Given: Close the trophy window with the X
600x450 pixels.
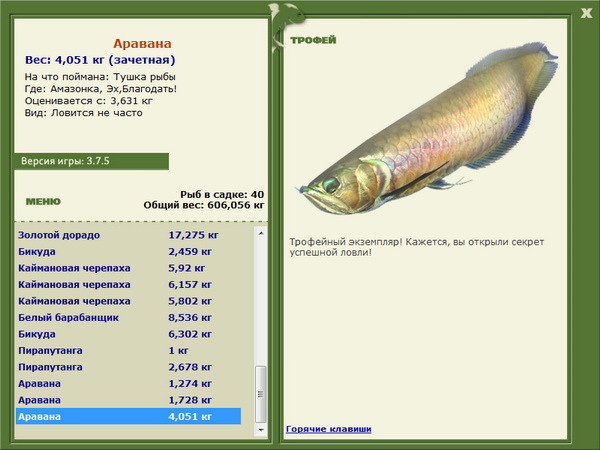Looking at the screenshot, I should click(x=585, y=12).
